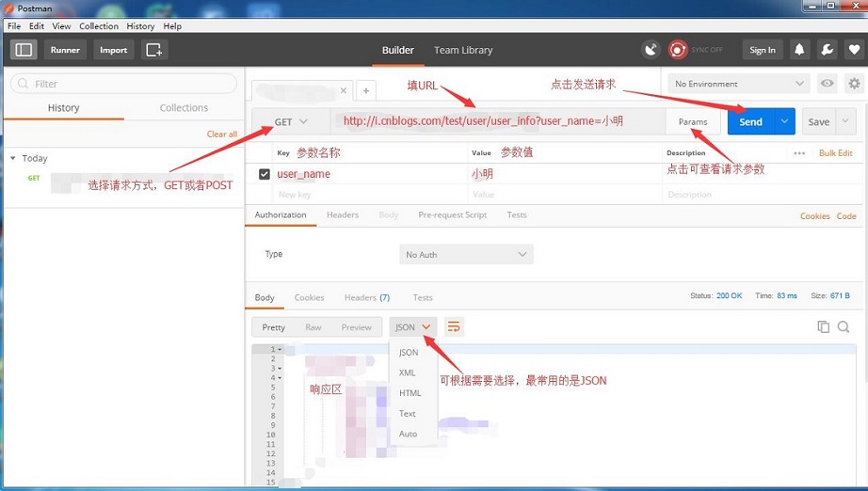Screen dimensions: 868x491
Task: Open the request Authorization tab
Action: click(x=281, y=215)
